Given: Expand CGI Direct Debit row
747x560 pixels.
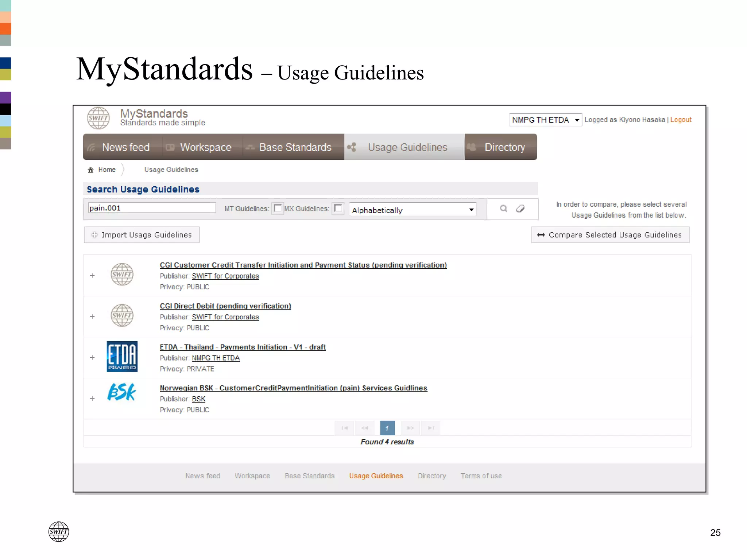Looking at the screenshot, I should 92,316.
